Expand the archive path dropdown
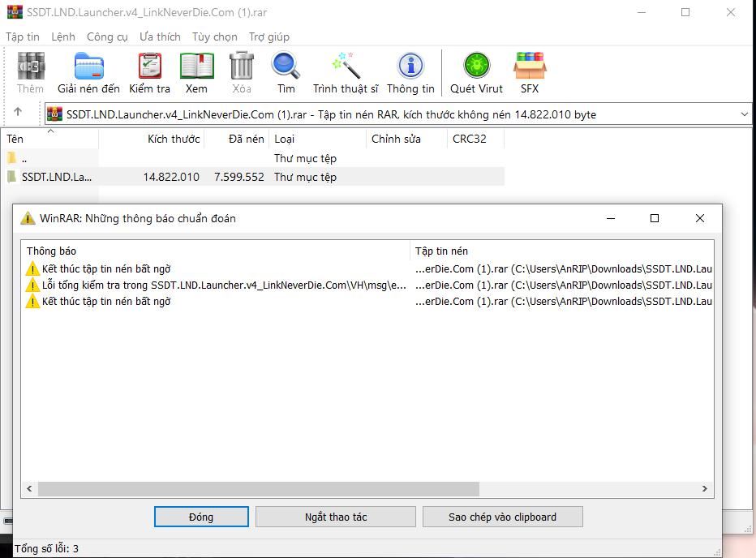 pyautogui.click(x=744, y=114)
